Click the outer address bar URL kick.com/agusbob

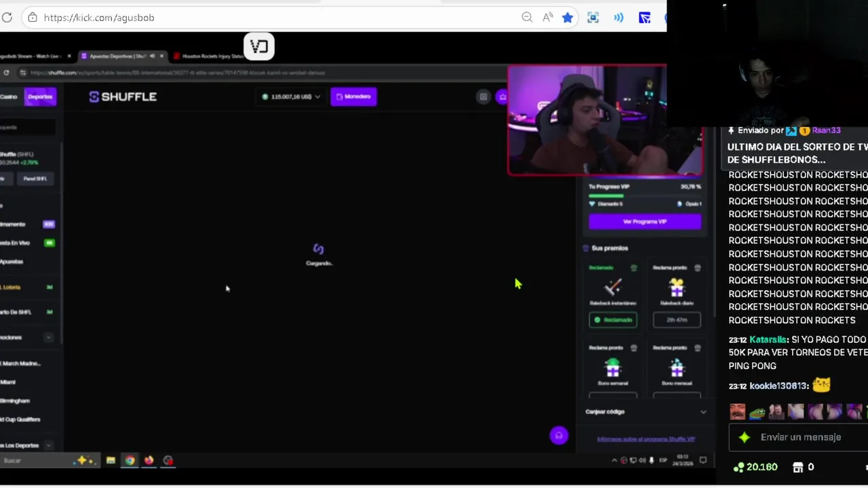tap(99, 18)
